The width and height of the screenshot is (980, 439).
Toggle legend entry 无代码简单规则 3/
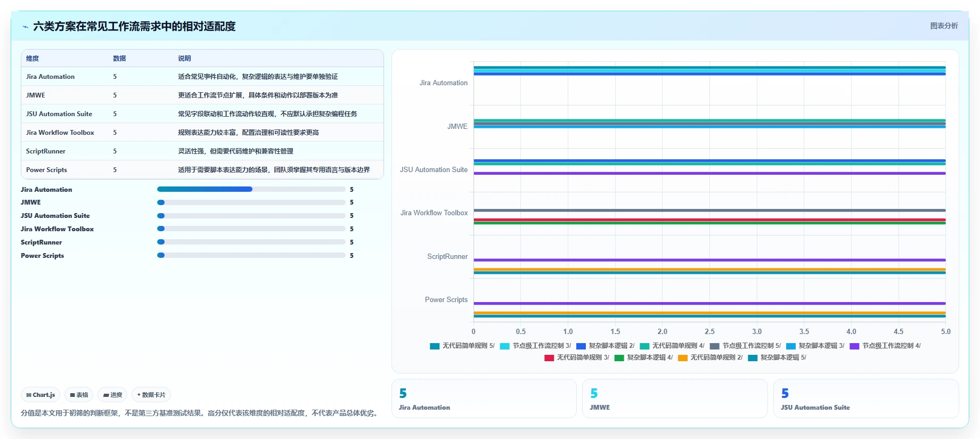pos(577,357)
